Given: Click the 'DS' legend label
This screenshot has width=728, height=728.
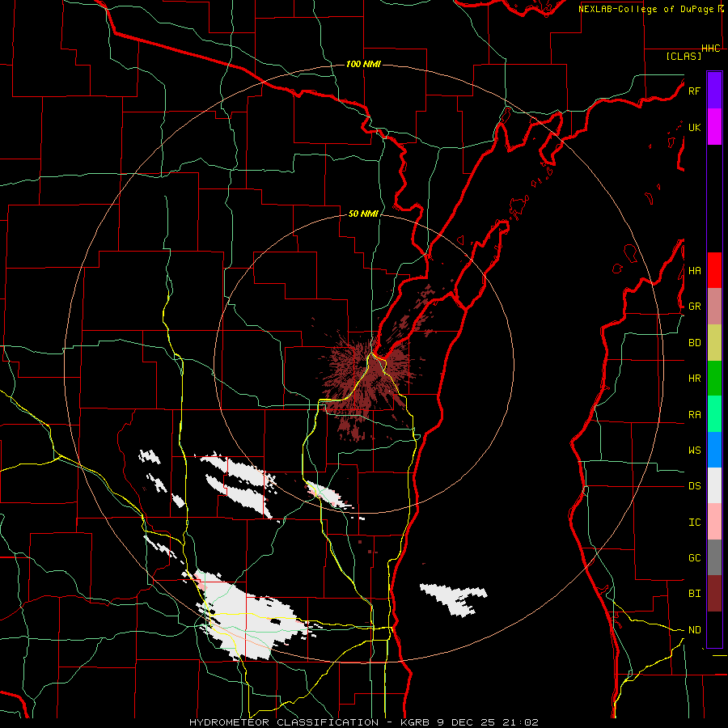Looking at the screenshot, I should tap(695, 486).
